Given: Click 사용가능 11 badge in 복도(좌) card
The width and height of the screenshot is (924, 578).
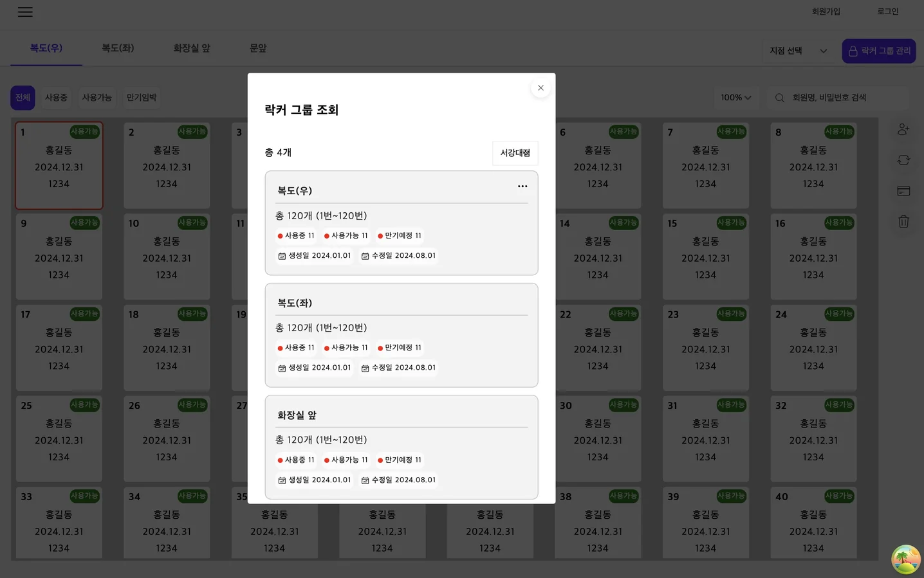Looking at the screenshot, I should tap(346, 348).
